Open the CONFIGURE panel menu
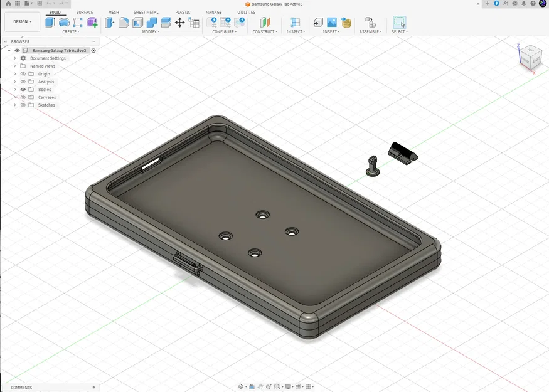 tap(225, 31)
